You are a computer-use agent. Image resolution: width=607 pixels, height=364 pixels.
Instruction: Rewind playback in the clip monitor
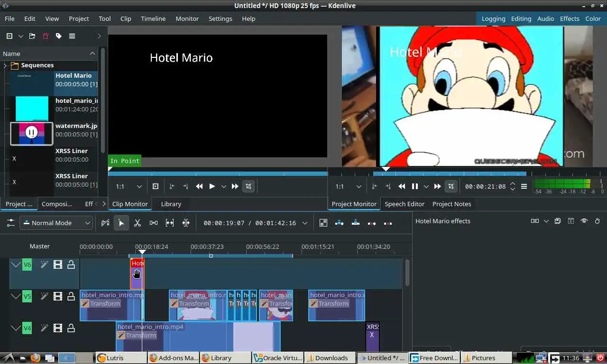click(200, 186)
